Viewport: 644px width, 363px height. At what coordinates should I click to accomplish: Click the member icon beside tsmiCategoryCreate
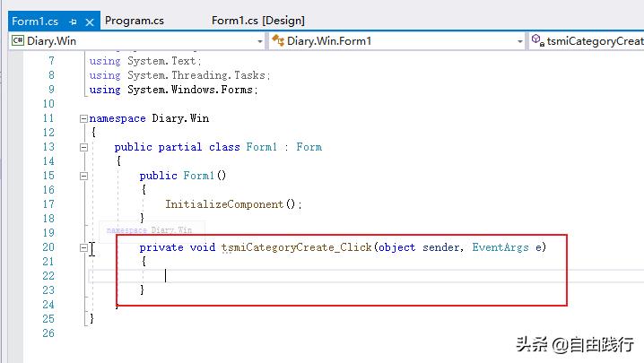tap(537, 40)
